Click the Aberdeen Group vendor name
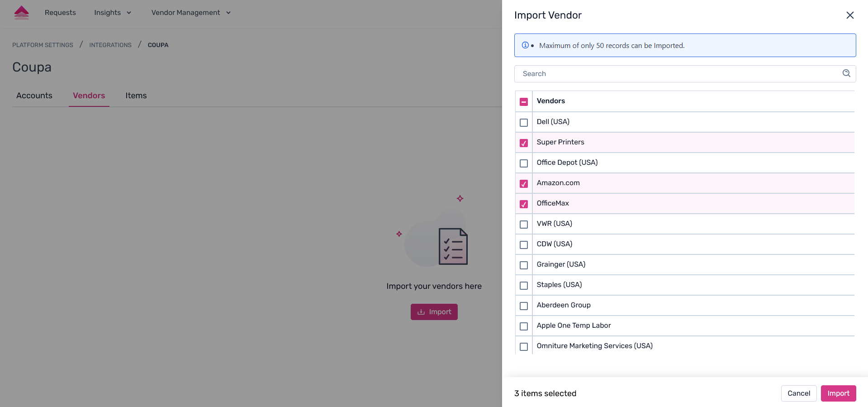The width and height of the screenshot is (868, 407). click(564, 305)
